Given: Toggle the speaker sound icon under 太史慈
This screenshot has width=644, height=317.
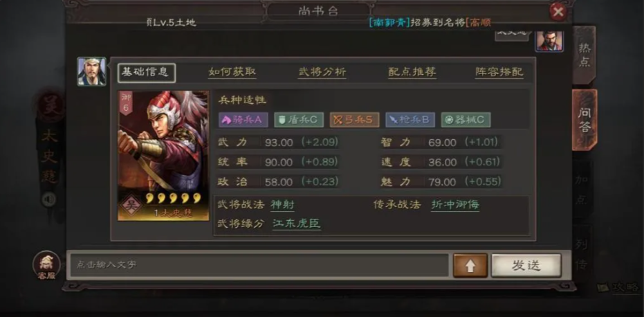Looking at the screenshot, I should 48,200.
